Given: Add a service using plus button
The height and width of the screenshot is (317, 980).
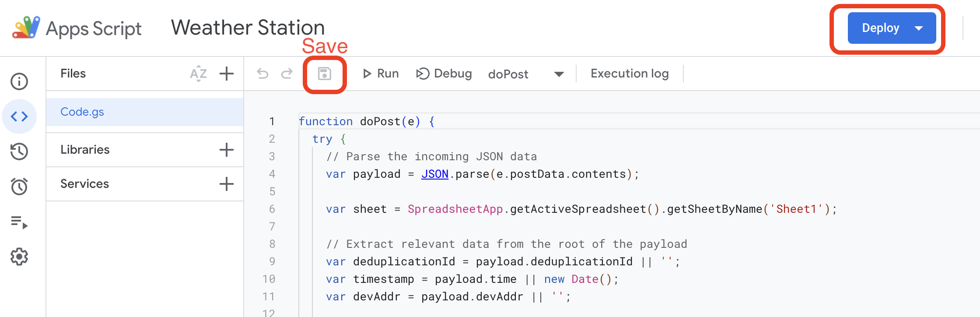Looking at the screenshot, I should click(x=226, y=184).
